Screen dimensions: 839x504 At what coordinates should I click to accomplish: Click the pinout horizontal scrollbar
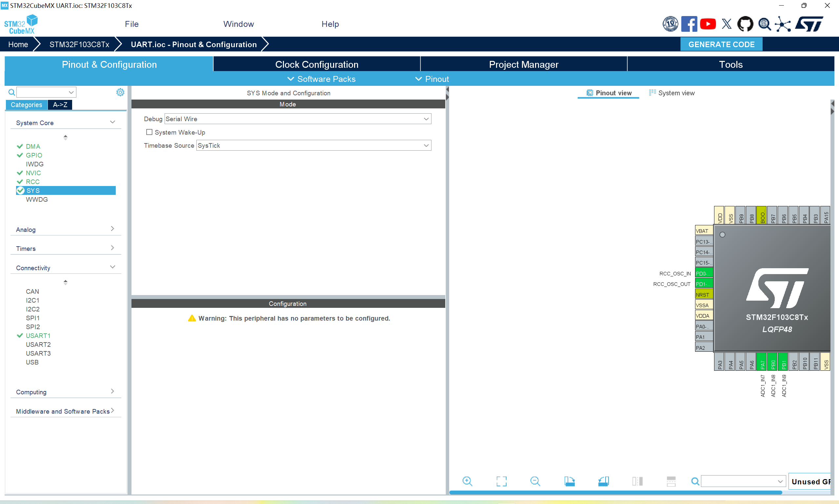click(x=615, y=492)
